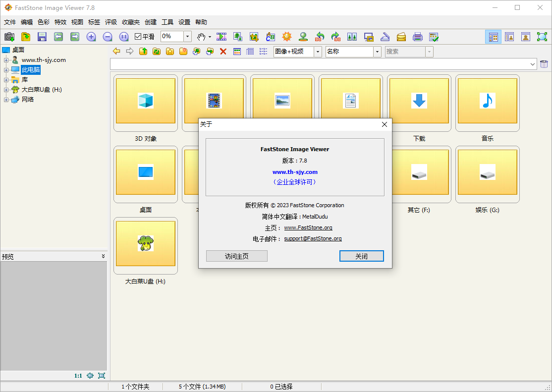Open the crop tool
Screen dimensions: 552x392
(x=254, y=37)
